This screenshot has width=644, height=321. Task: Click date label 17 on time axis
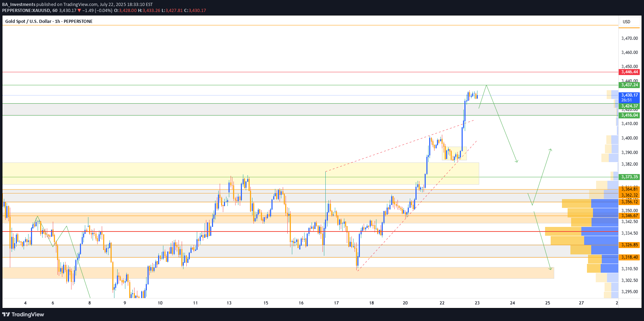coord(336,303)
